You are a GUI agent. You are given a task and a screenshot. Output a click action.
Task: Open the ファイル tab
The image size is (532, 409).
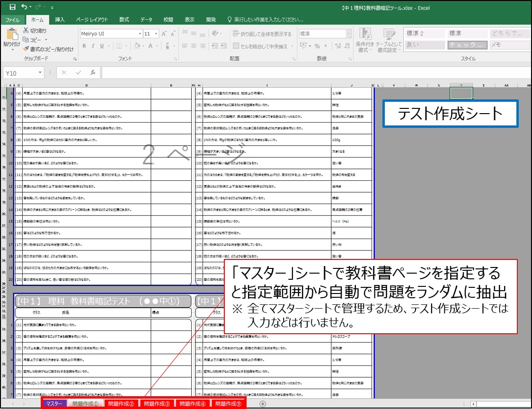pos(13,20)
